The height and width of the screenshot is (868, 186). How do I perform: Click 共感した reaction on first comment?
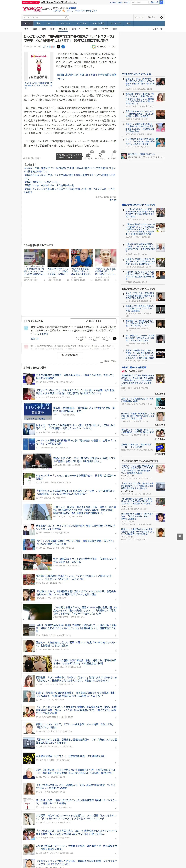point(81,338)
